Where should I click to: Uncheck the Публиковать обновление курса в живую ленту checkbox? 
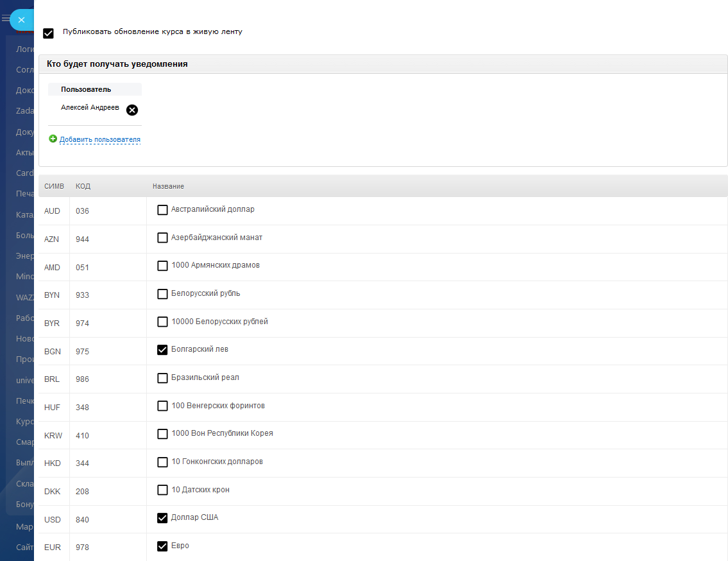(x=48, y=33)
